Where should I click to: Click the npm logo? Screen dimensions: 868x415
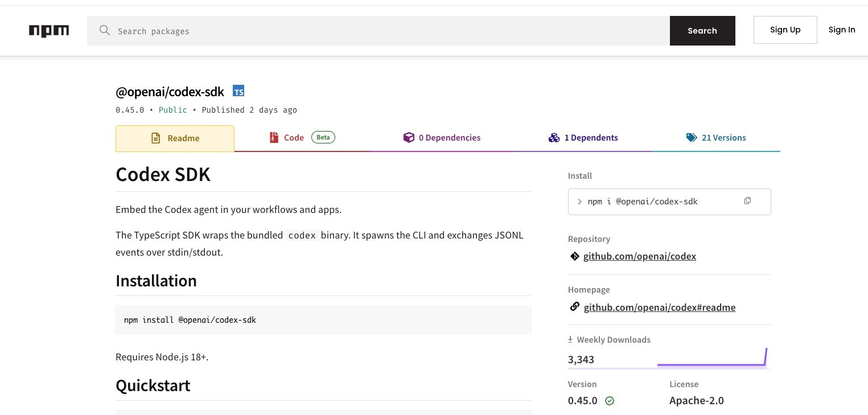click(x=49, y=31)
